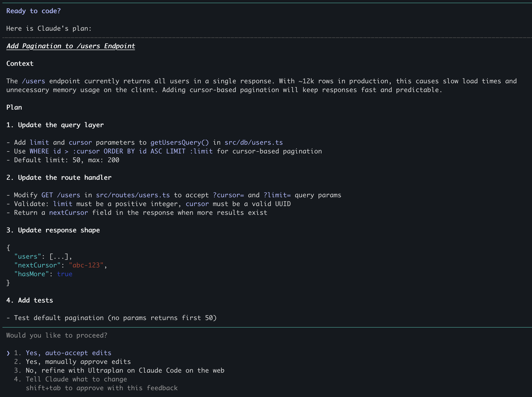Image resolution: width=532 pixels, height=397 pixels.
Task: Click the "nextCursor" JSON key
Action: (37, 265)
